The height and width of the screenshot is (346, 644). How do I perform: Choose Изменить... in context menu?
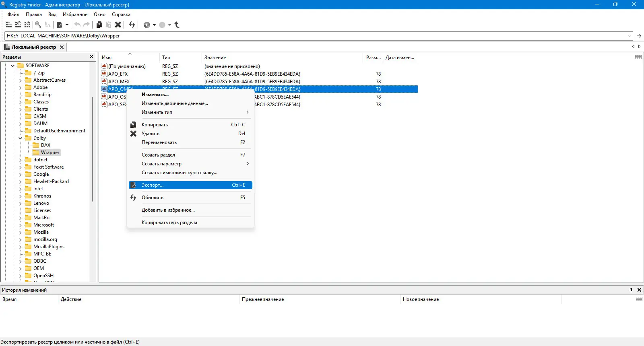coord(190,95)
